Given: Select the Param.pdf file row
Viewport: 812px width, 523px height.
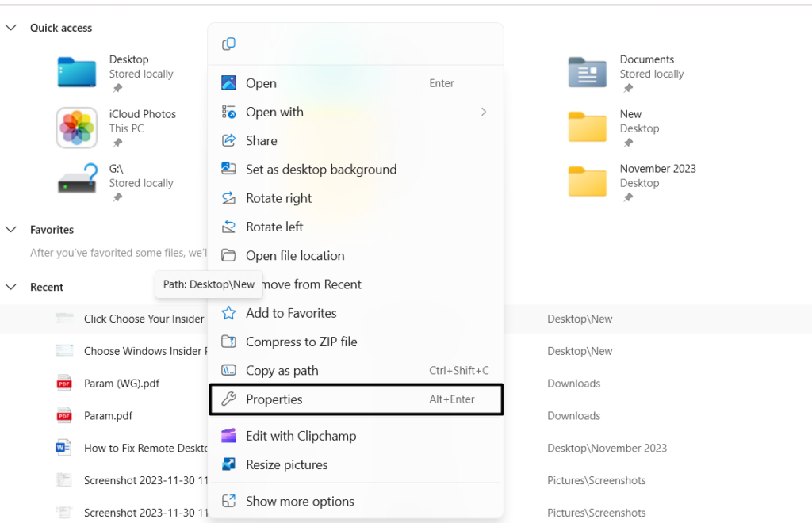Looking at the screenshot, I should 108,416.
